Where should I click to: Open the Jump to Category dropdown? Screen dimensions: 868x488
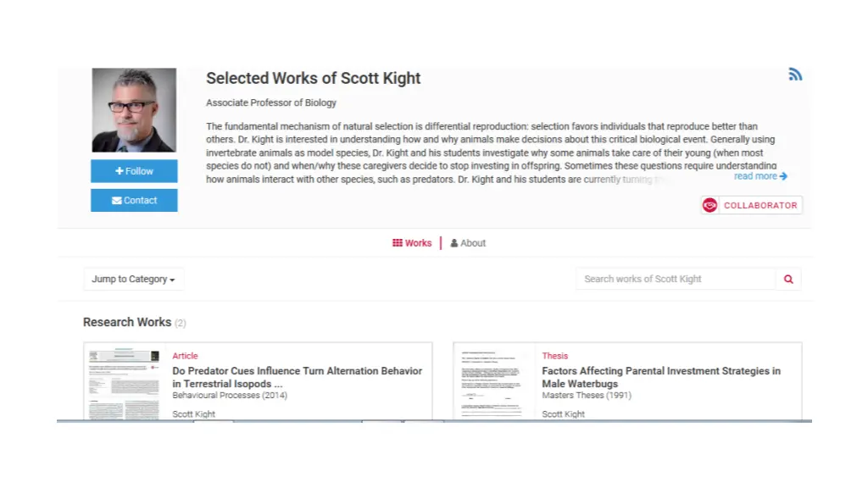pos(133,280)
